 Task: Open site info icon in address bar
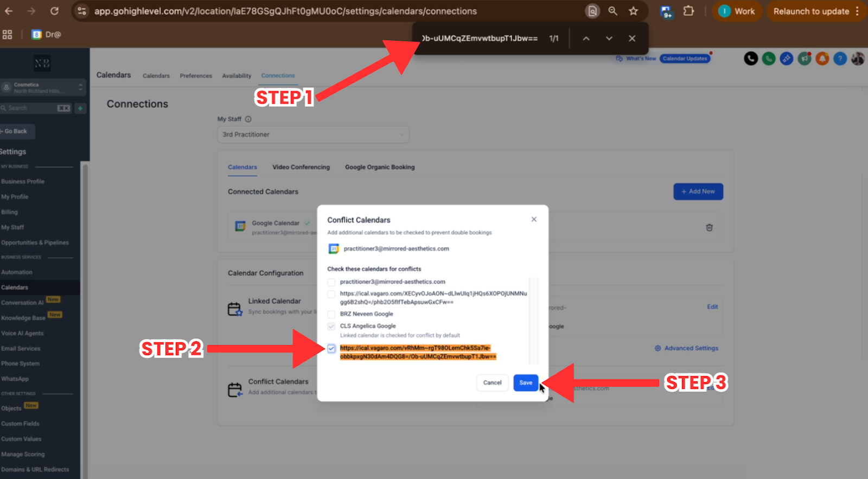point(81,11)
